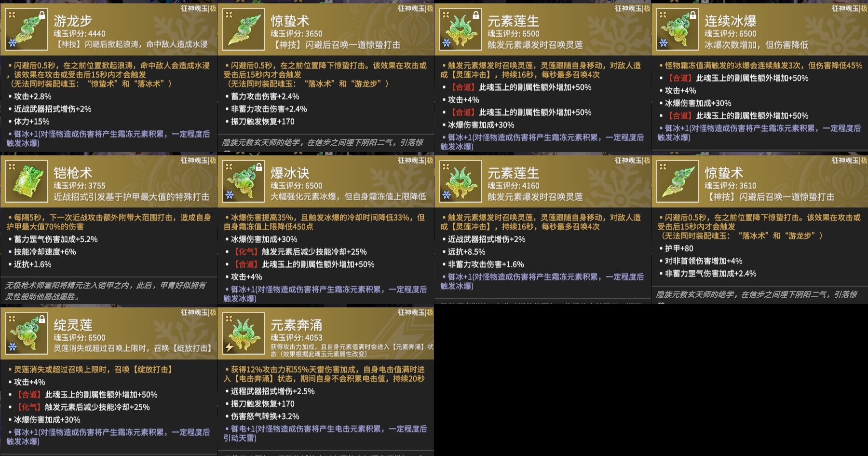868x456 pixels.
Task: Click the 惊蛰术 icon rated 3650
Action: 244,29
